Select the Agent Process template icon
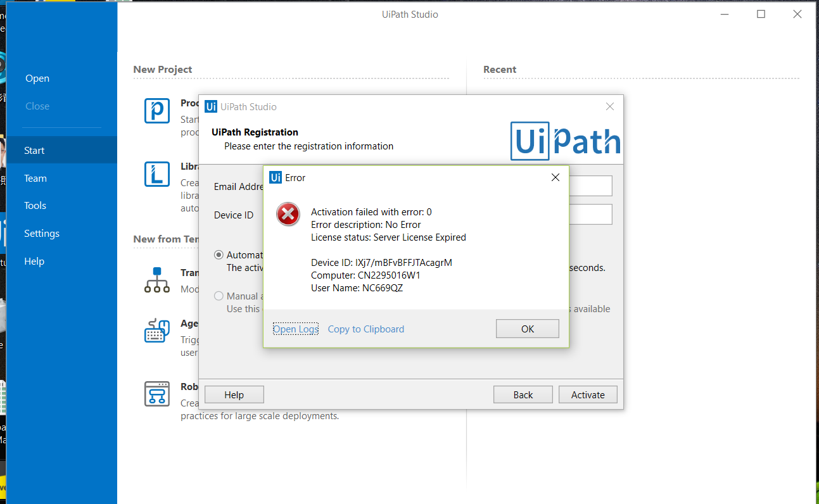The image size is (819, 504). pos(156,331)
